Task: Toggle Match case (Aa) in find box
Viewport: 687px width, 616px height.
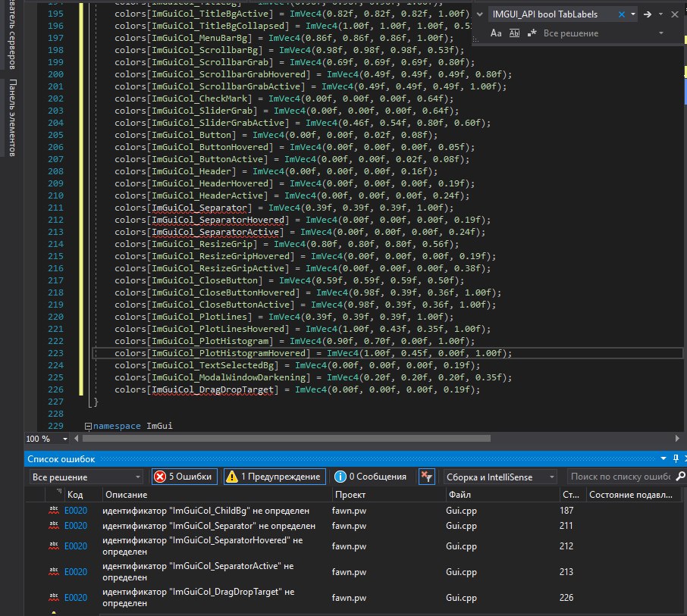Action: tap(496, 33)
